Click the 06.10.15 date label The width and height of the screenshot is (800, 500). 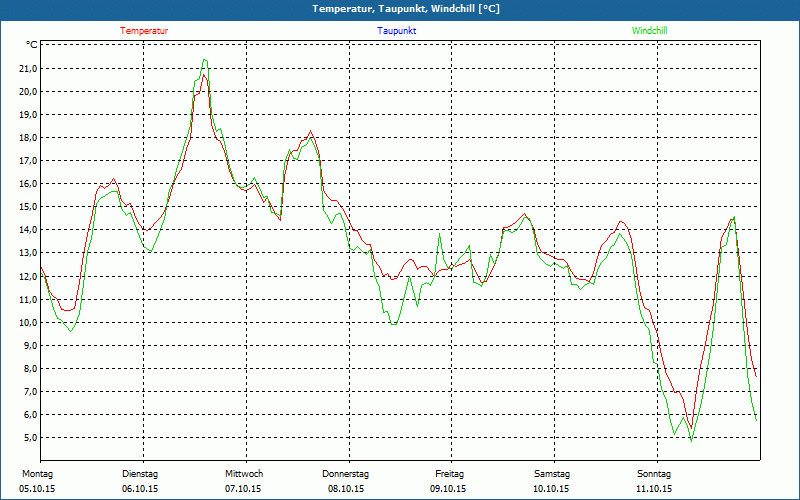[140, 489]
